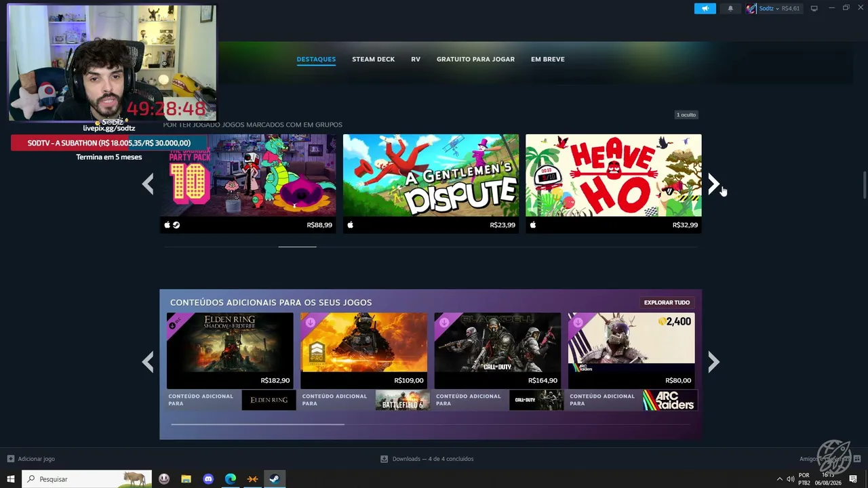Open the Steam announcements megaphone button
This screenshot has width=868, height=488.
point(705,9)
